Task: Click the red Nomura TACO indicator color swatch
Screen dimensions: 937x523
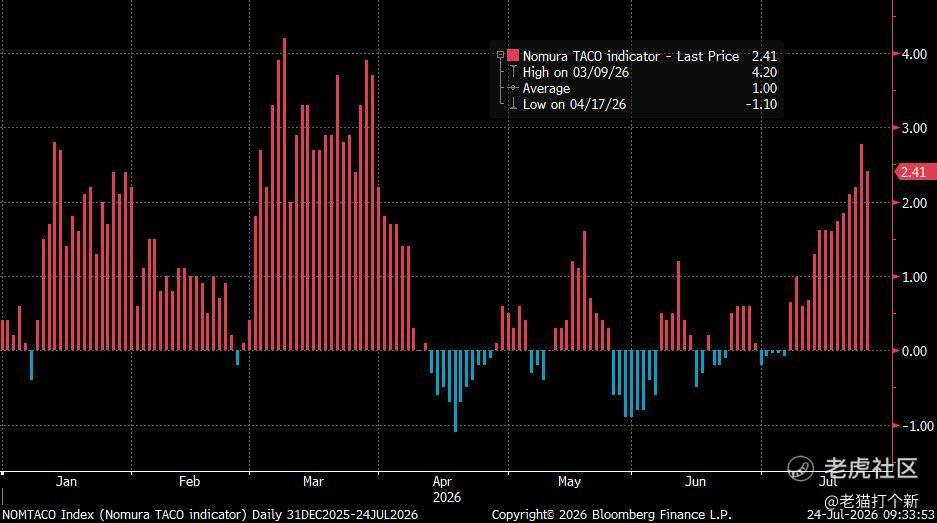Action: [x=513, y=56]
